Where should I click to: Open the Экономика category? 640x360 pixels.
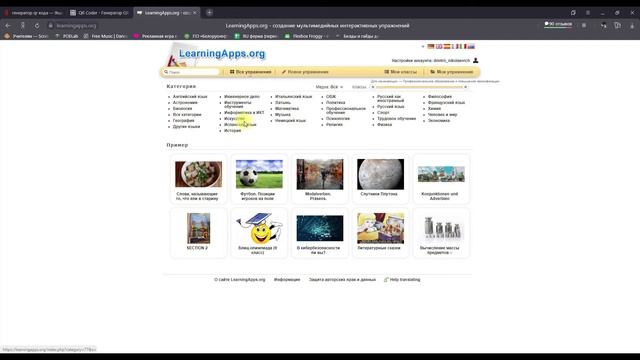click(438, 121)
